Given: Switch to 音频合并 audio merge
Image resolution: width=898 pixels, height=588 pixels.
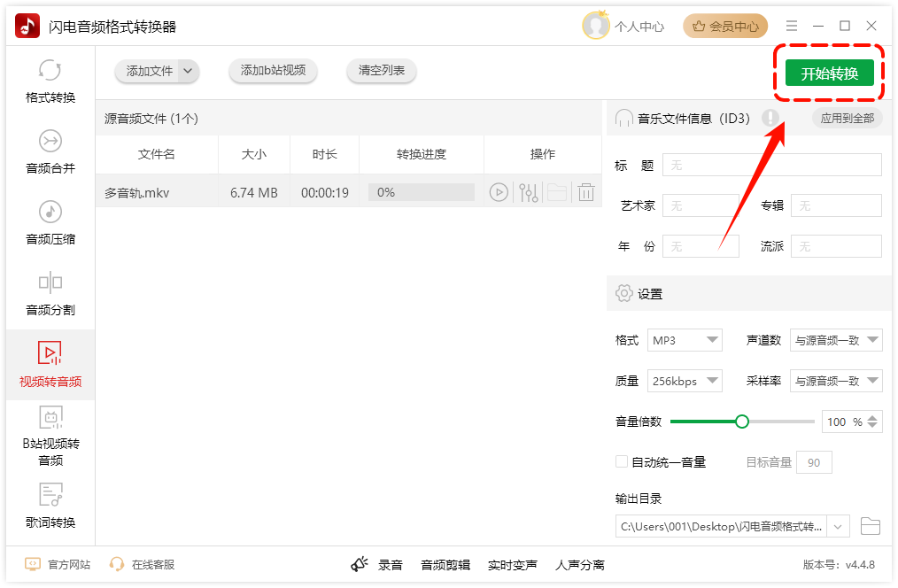Looking at the screenshot, I should pos(50,152).
